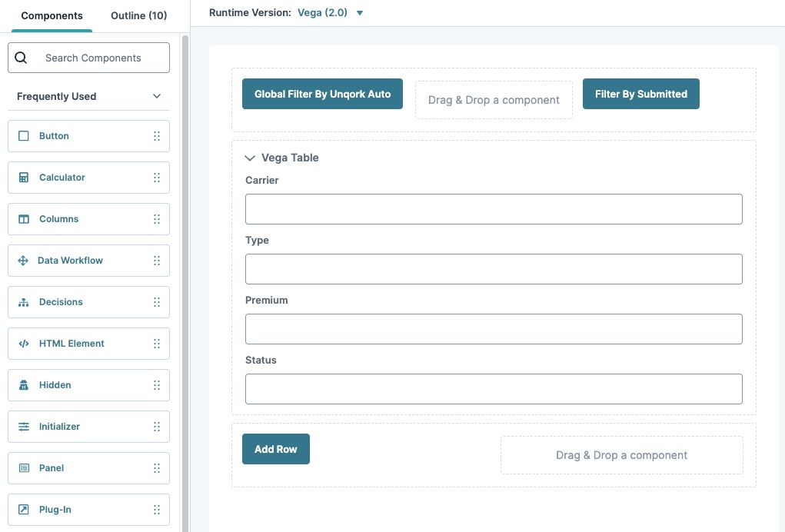Click the Columns component icon
The height and width of the screenshot is (532, 785).
(x=24, y=218)
